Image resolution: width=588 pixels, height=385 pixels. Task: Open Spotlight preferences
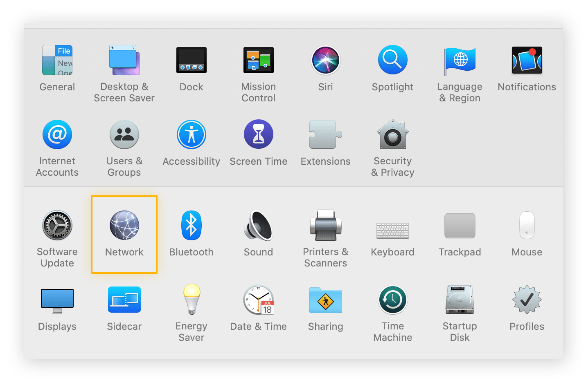[x=392, y=60]
